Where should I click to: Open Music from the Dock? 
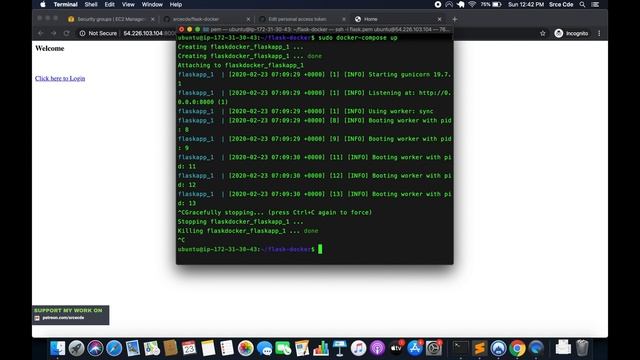click(x=358, y=348)
